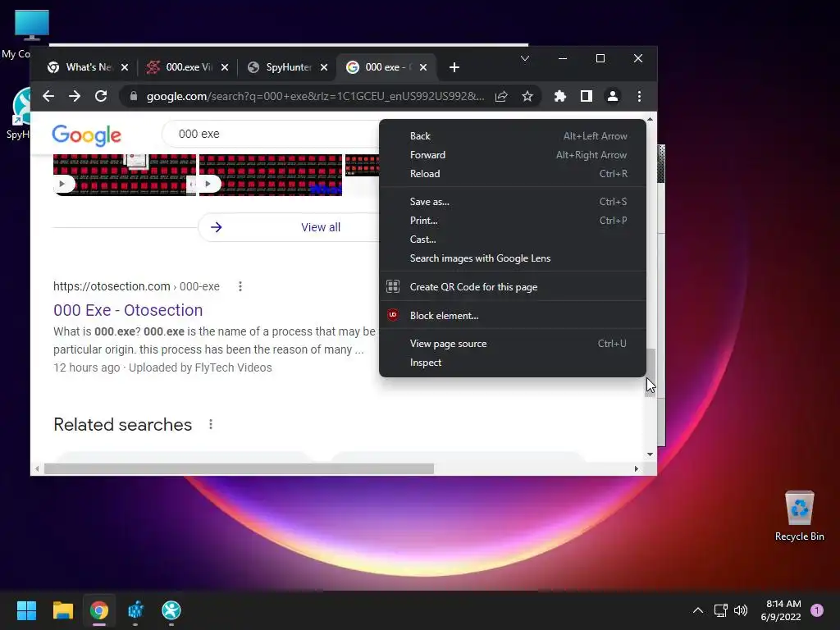Click the horizontal scrollbar thumb
840x630 pixels.
(x=239, y=468)
